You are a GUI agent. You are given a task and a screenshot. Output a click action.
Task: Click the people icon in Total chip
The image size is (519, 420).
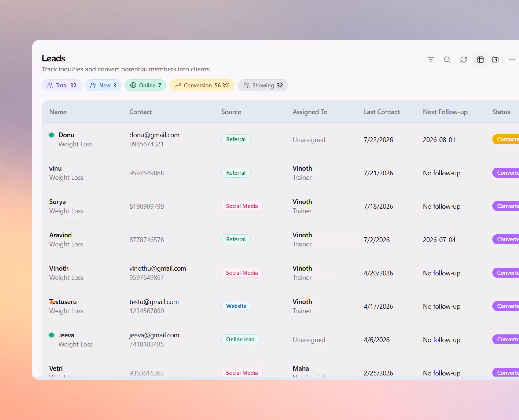pos(50,85)
